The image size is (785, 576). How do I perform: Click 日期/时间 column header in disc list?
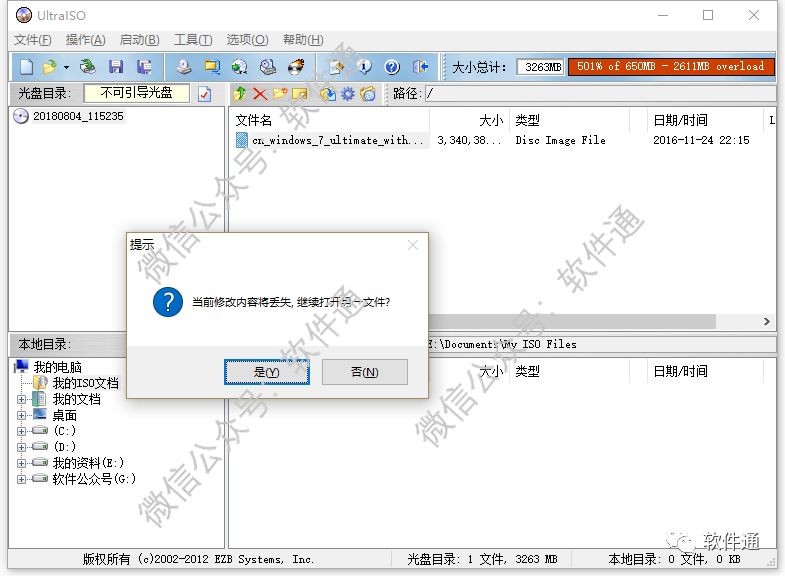pos(705,120)
